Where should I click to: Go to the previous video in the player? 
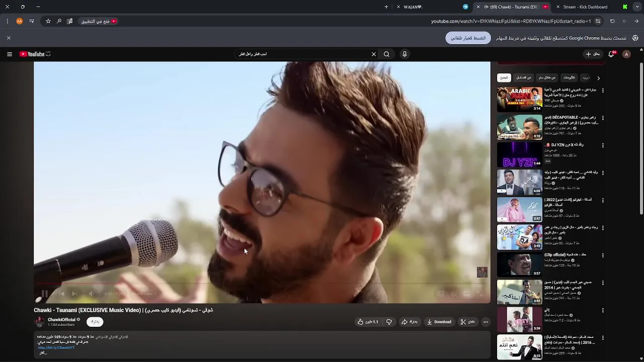click(61, 294)
